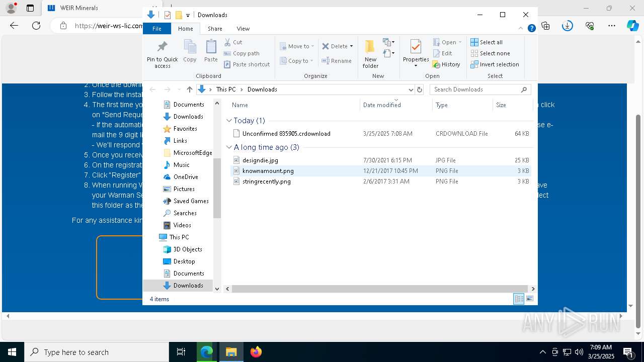This screenshot has height=362, width=644.
Task: Open Music in navigation pane
Action: (176, 165)
